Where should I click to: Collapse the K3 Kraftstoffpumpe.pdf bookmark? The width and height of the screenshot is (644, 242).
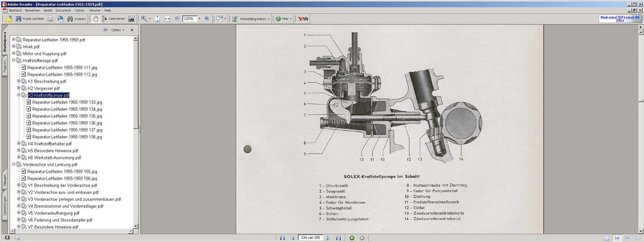18,95
